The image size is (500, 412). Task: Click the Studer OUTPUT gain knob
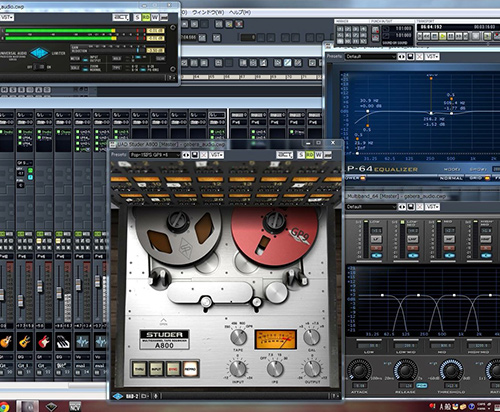pyautogui.click(x=312, y=369)
